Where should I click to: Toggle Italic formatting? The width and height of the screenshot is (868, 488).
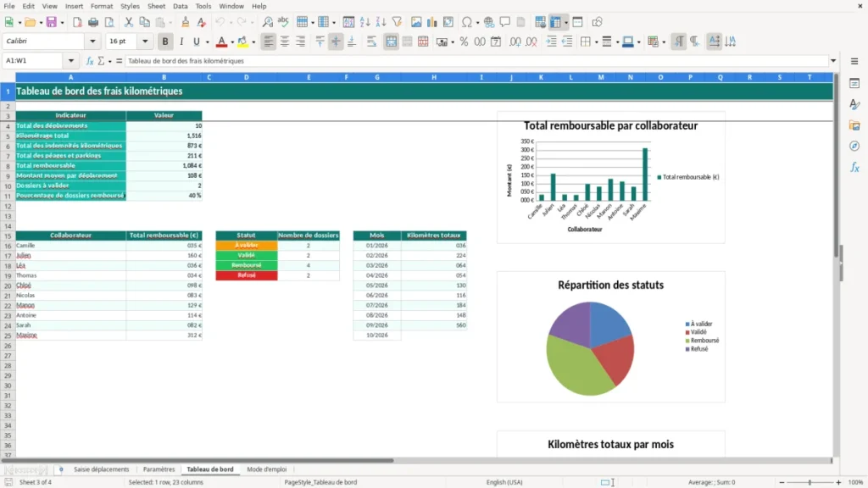[x=181, y=42]
